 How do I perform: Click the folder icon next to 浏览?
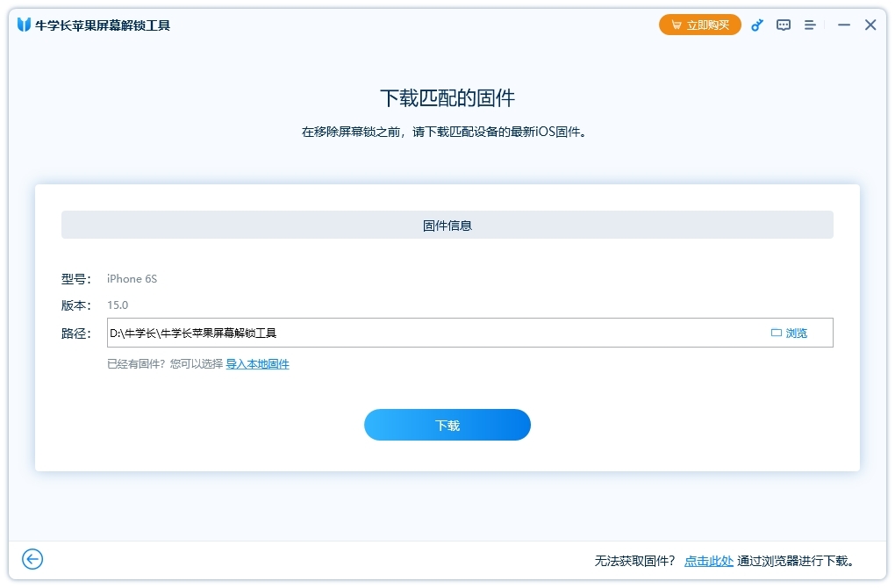point(776,332)
